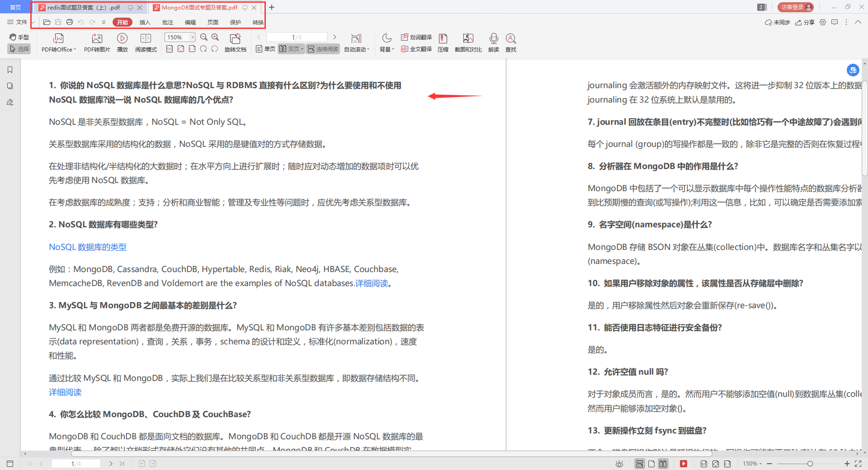The height and width of the screenshot is (470, 868).
Task: Activate the 划词翻译 word translation tool
Action: (x=415, y=38)
